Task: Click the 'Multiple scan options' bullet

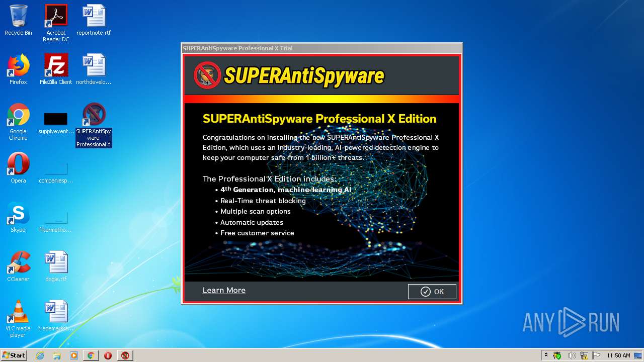Action: (256, 211)
